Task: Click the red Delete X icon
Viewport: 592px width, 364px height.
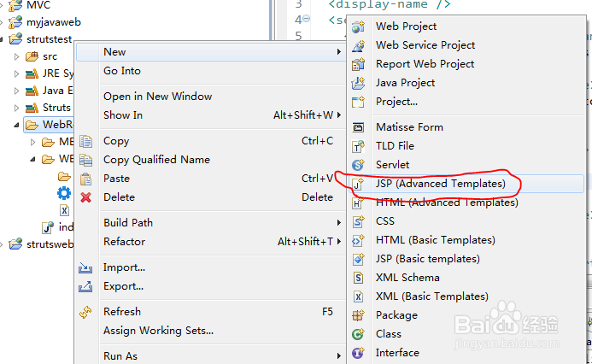Action: (x=85, y=197)
